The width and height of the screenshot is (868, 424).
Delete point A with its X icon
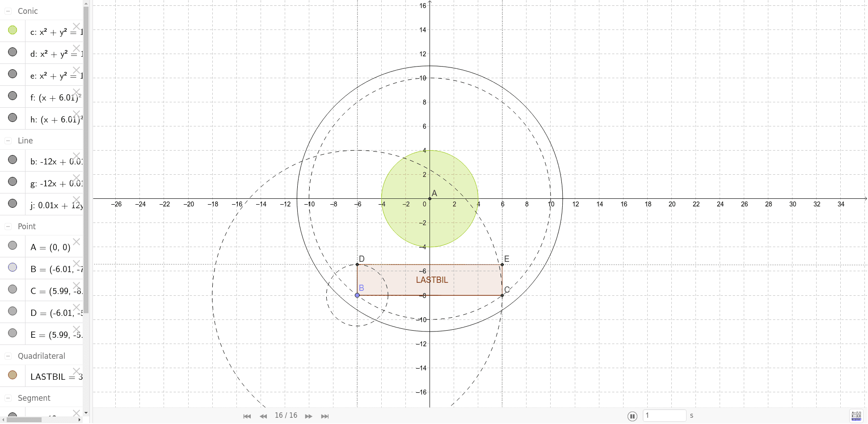click(x=76, y=242)
